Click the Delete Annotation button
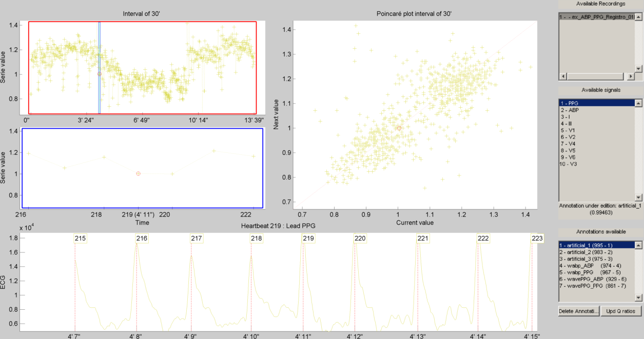 578,311
